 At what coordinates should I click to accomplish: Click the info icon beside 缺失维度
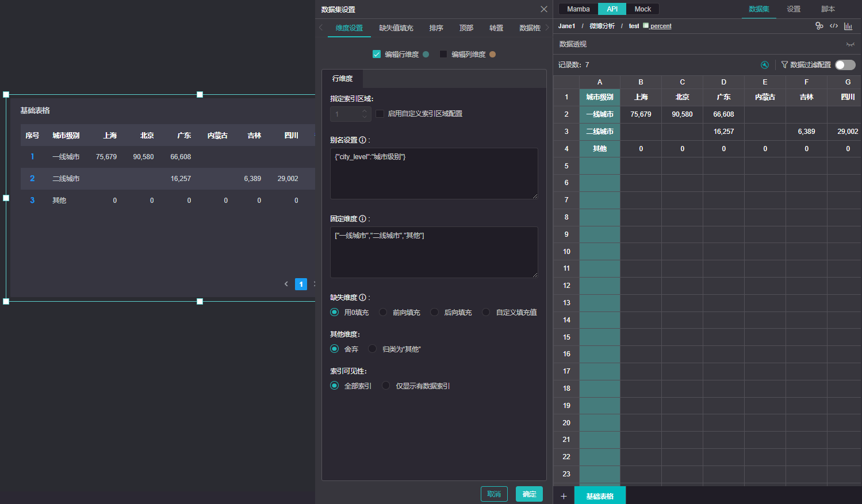point(362,297)
